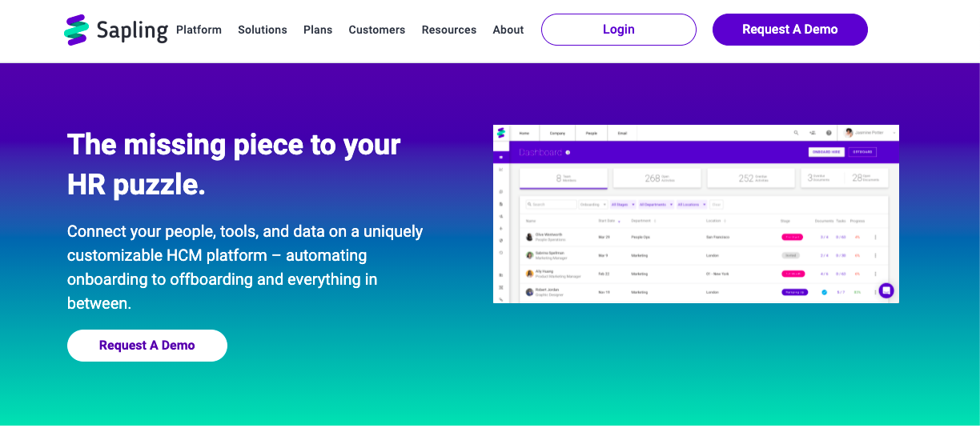This screenshot has height=436, width=980.
Task: Click the Login button
Action: pyautogui.click(x=618, y=30)
